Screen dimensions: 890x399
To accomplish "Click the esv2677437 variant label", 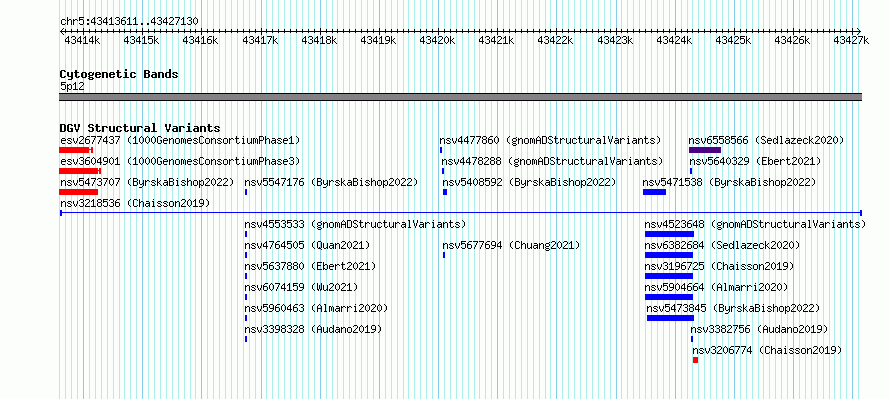I will (180, 140).
